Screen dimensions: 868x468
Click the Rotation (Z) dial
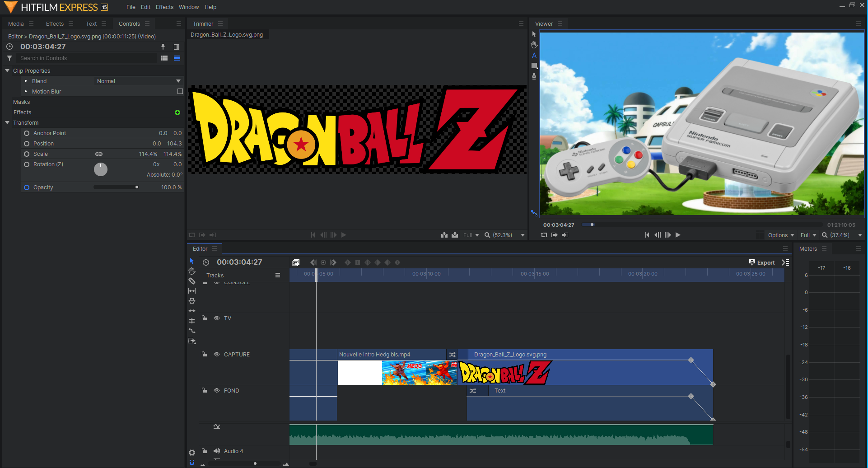101,169
